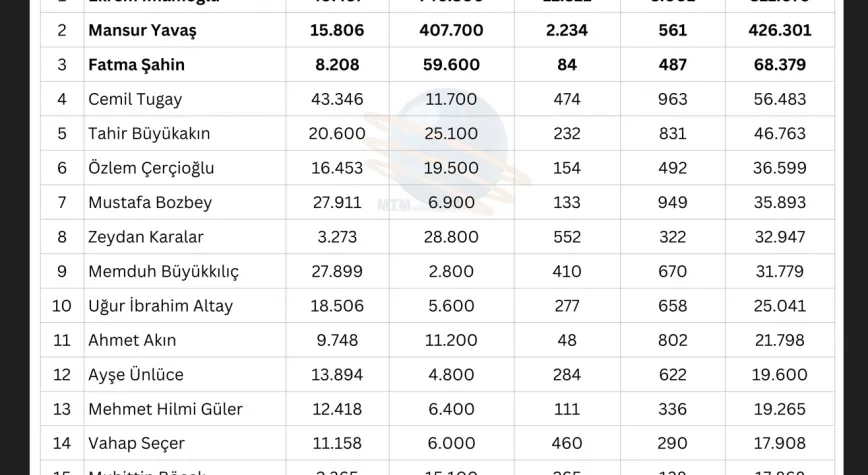Select Ahmet Akın's total 21.798
Image resolution: width=868 pixels, height=475 pixels.
pyautogui.click(x=779, y=340)
